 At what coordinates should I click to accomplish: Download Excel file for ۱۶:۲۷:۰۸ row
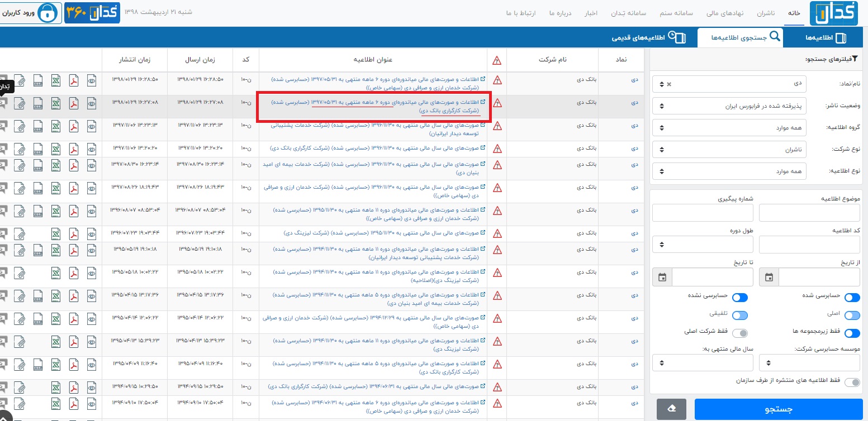pyautogui.click(x=56, y=103)
